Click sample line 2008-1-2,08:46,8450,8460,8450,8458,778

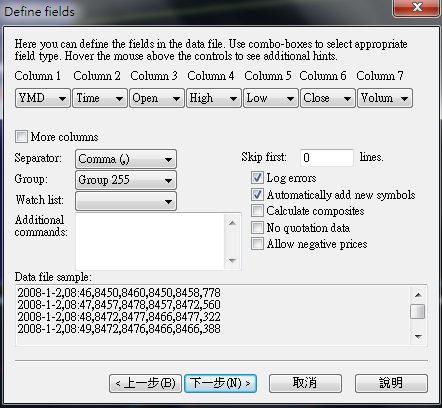119,293
